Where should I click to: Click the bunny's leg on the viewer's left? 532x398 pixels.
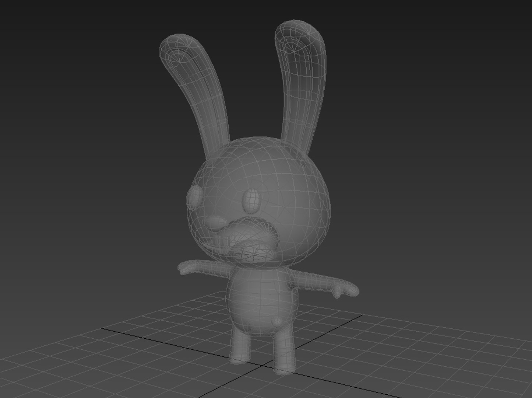click(240, 345)
